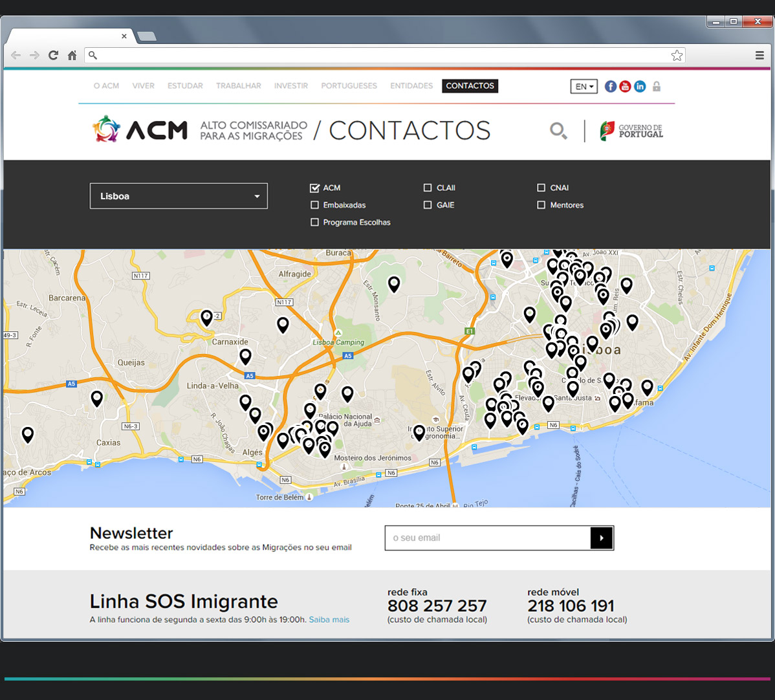Switch to the ENTIDADES section
Screen dimensions: 775x700
tap(411, 85)
